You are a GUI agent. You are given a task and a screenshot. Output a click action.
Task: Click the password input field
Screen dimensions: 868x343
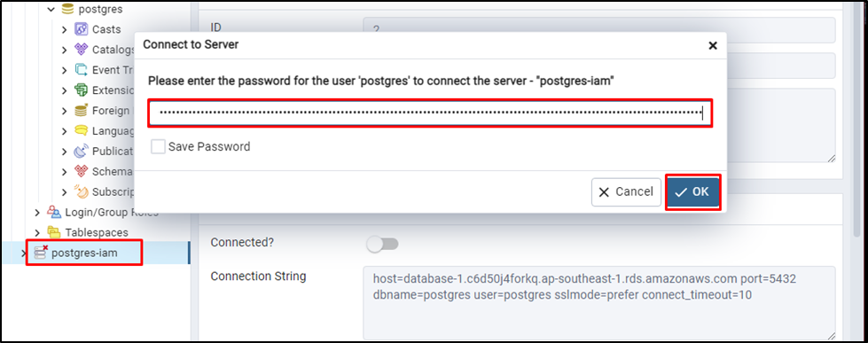430,113
